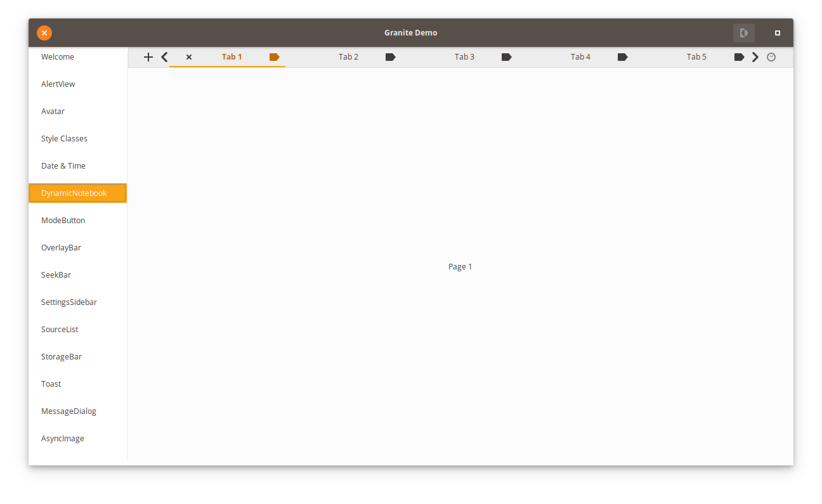Select SourceList in the sidebar

tap(60, 329)
